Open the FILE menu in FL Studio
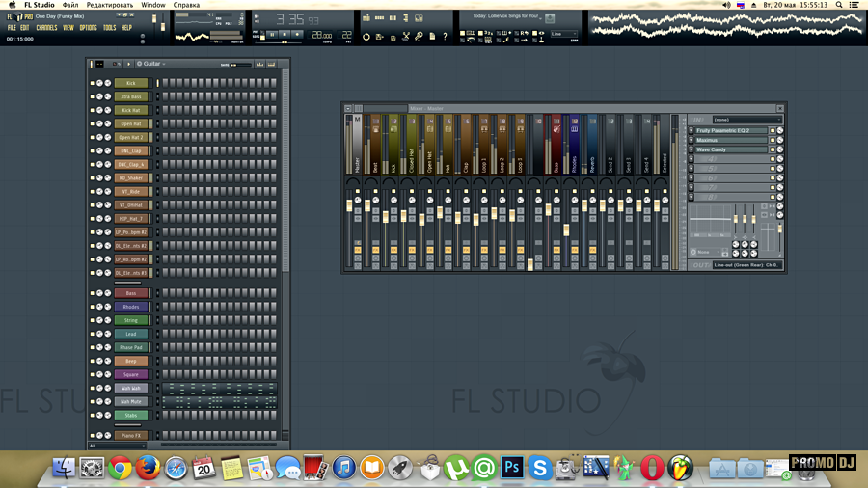Screen dimensions: 868x488 (12, 28)
